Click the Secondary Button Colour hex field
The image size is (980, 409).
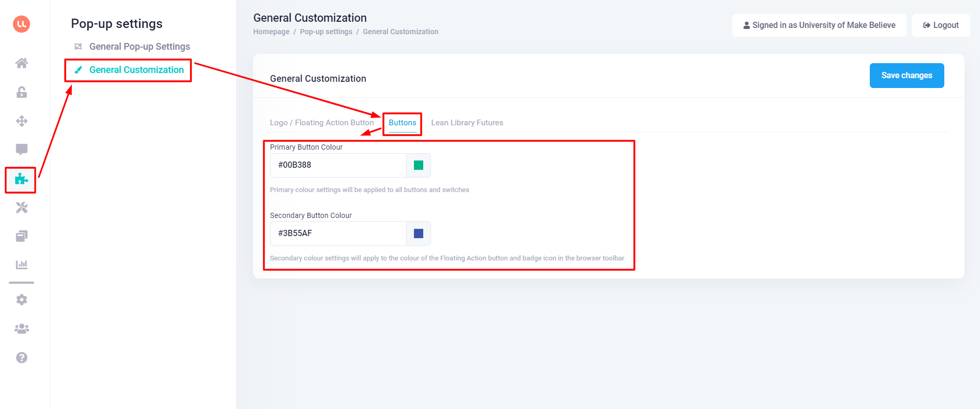tap(338, 233)
